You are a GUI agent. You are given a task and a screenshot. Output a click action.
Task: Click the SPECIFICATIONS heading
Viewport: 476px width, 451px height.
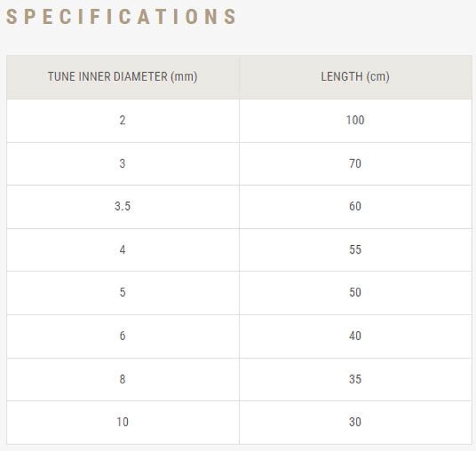point(121,17)
